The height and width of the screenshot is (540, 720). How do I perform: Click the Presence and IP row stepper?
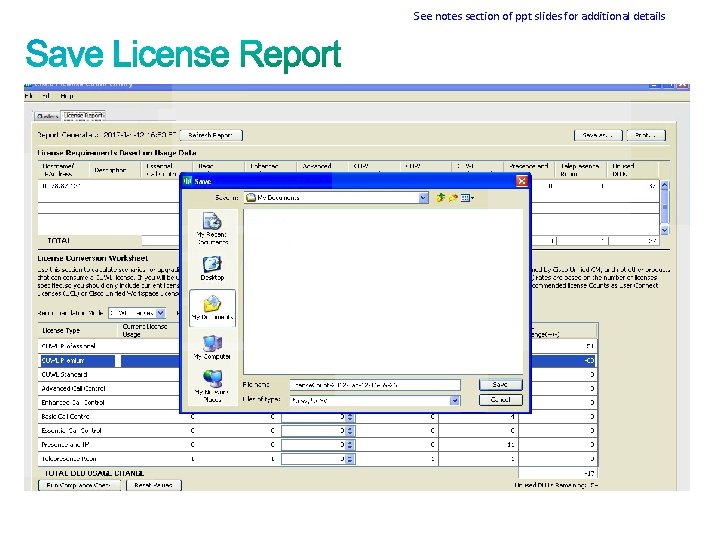click(x=350, y=444)
